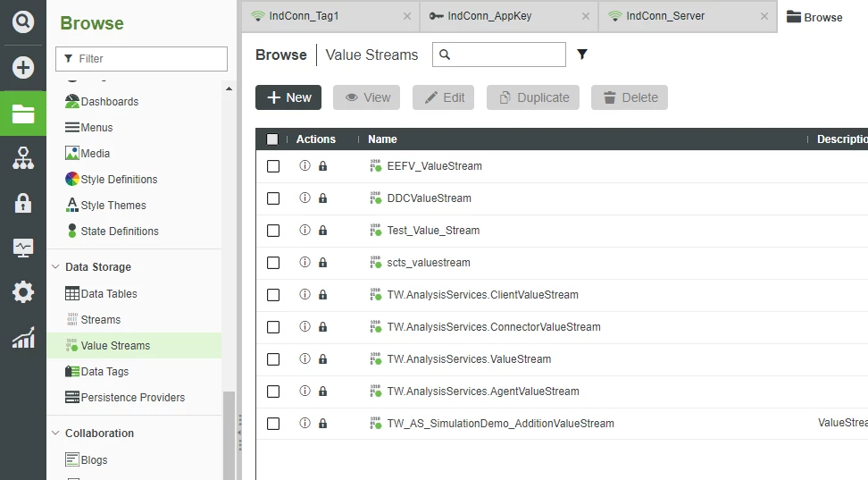Open the Settings gear sidebar icon
Viewport: 868px width, 480px height.
pos(22,292)
